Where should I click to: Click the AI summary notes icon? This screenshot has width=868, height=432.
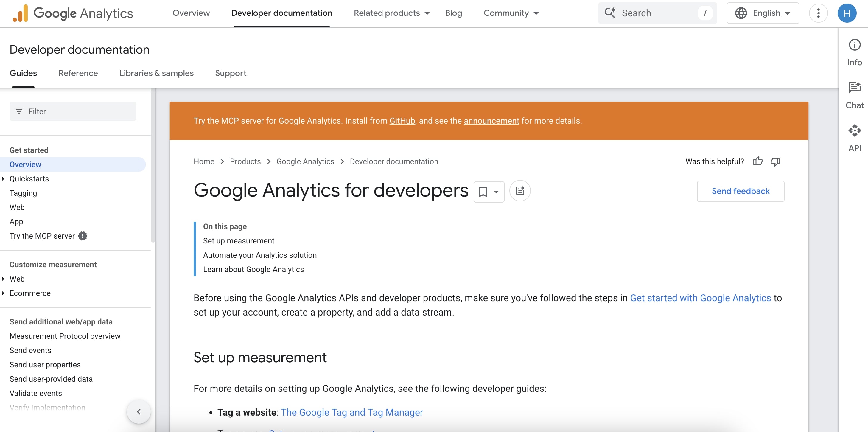519,191
